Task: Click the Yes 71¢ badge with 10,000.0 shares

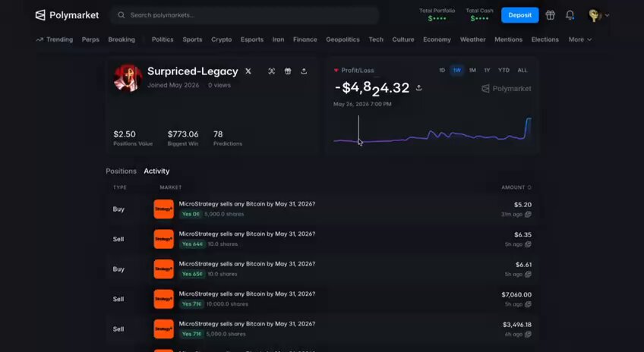Action: (191, 304)
